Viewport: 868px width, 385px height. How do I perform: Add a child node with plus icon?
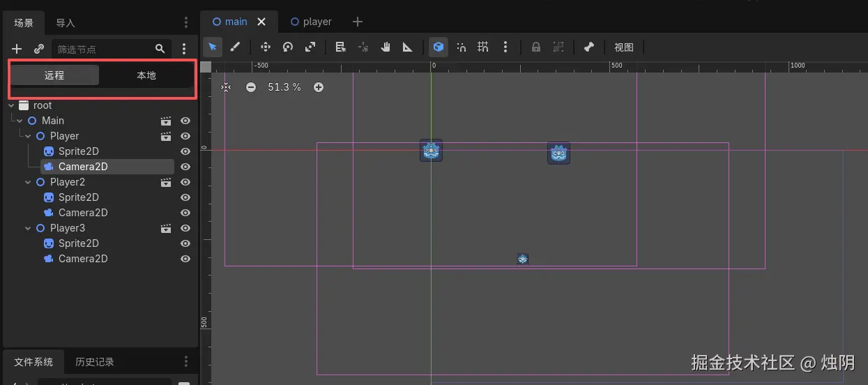pos(17,49)
